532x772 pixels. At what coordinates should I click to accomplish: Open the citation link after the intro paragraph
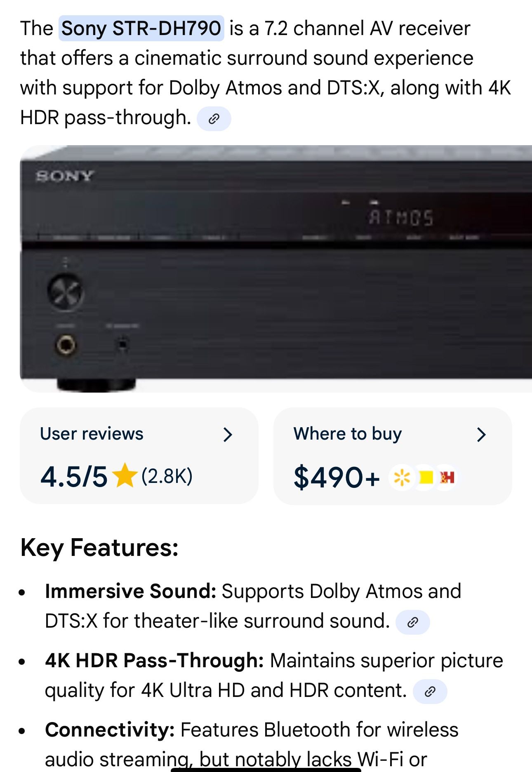[x=215, y=119]
